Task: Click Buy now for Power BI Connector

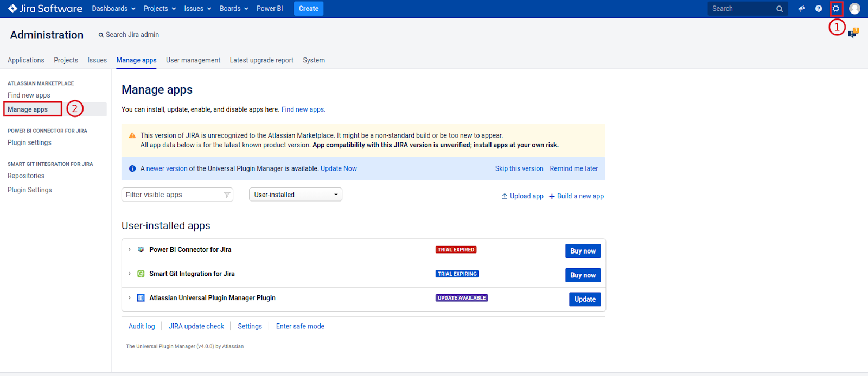Action: (x=583, y=251)
